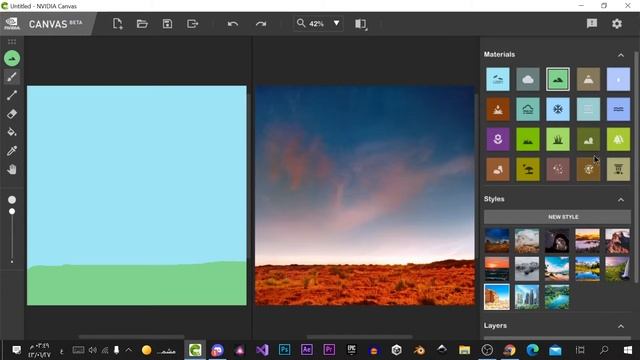Open Blender from the taskbar
The width and height of the screenshot is (640, 360).
click(419, 350)
